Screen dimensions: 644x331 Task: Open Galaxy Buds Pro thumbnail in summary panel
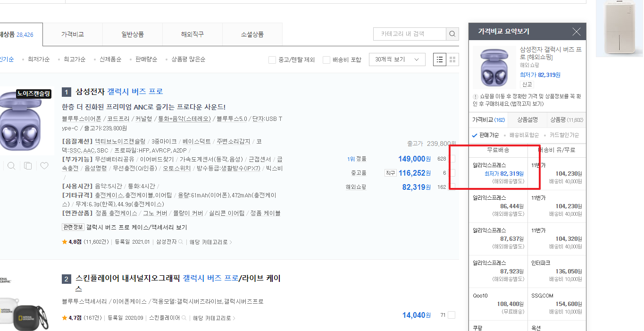tap(494, 67)
